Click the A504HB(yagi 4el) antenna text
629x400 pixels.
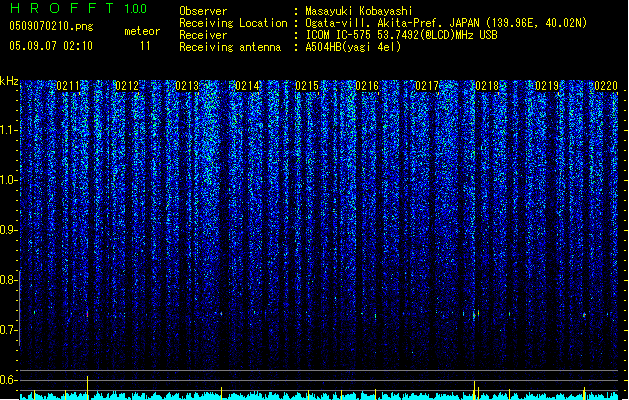pos(353,47)
